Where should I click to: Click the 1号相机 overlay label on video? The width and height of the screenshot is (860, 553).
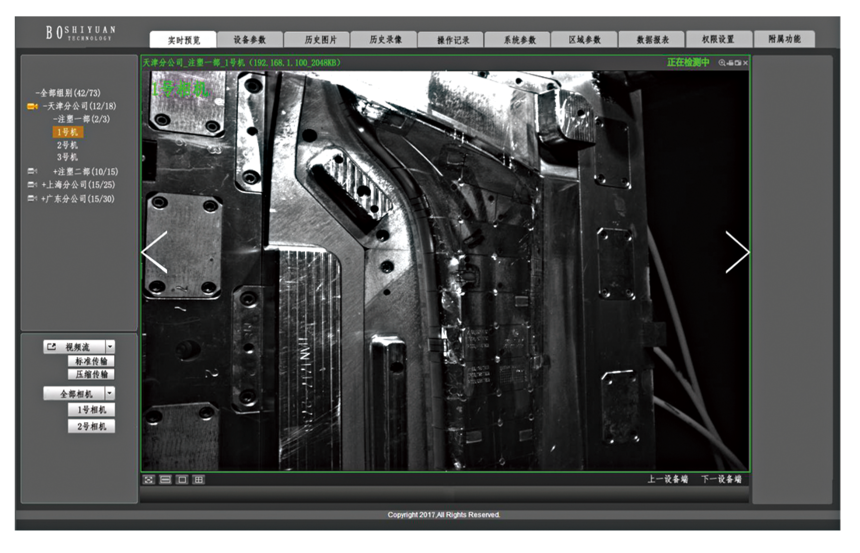click(x=180, y=89)
